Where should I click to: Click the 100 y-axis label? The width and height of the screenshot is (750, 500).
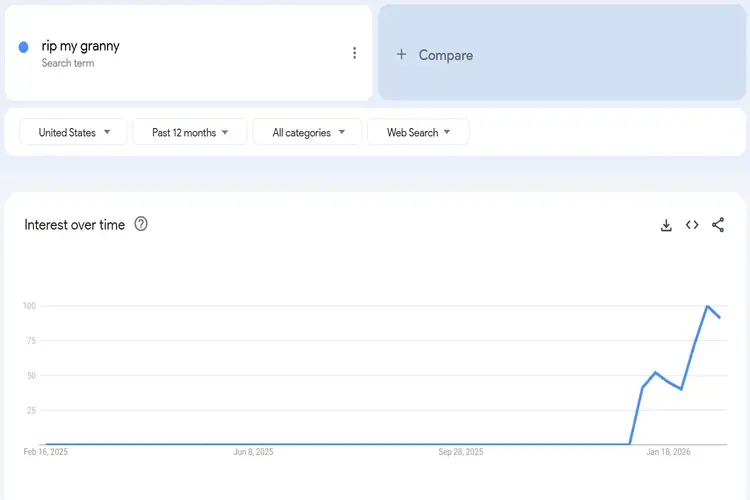pos(29,306)
